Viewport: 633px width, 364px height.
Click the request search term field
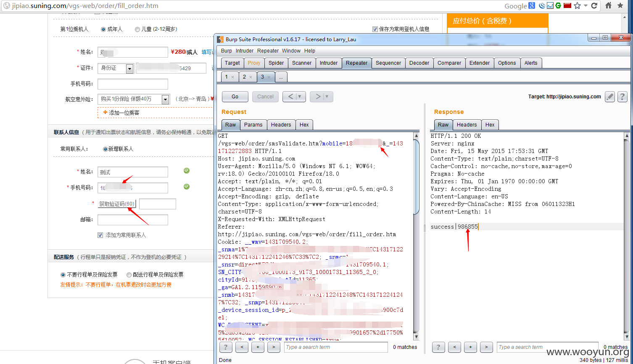coord(335,347)
